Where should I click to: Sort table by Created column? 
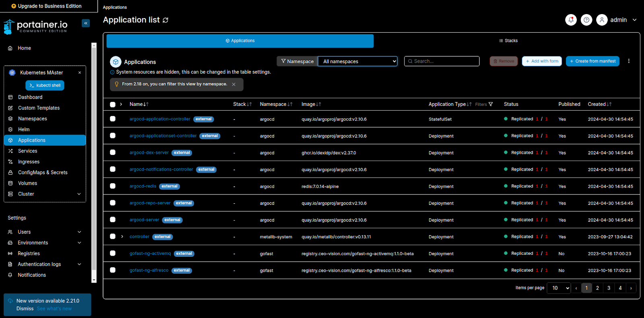tap(600, 104)
